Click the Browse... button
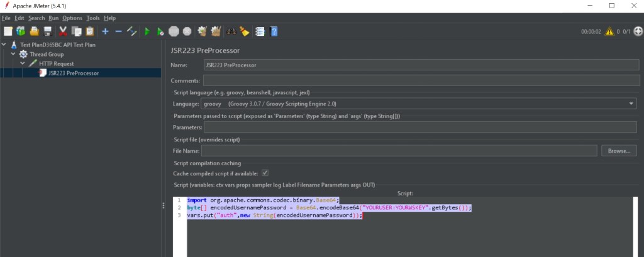 [619, 151]
